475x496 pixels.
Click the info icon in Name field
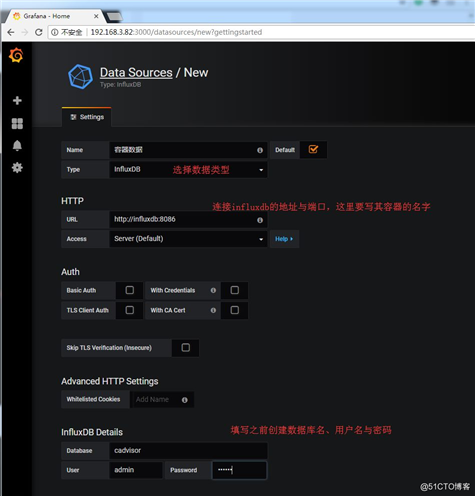tap(260, 150)
